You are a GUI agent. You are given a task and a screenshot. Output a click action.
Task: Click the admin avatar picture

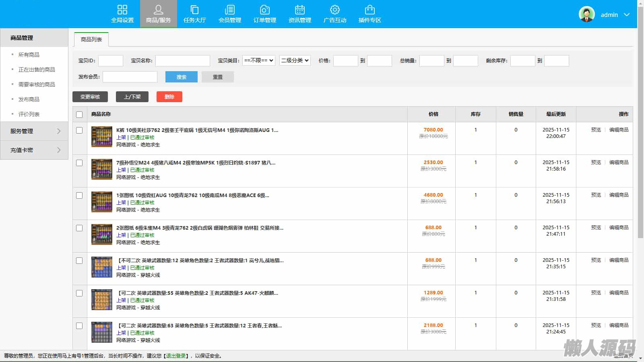pos(586,14)
